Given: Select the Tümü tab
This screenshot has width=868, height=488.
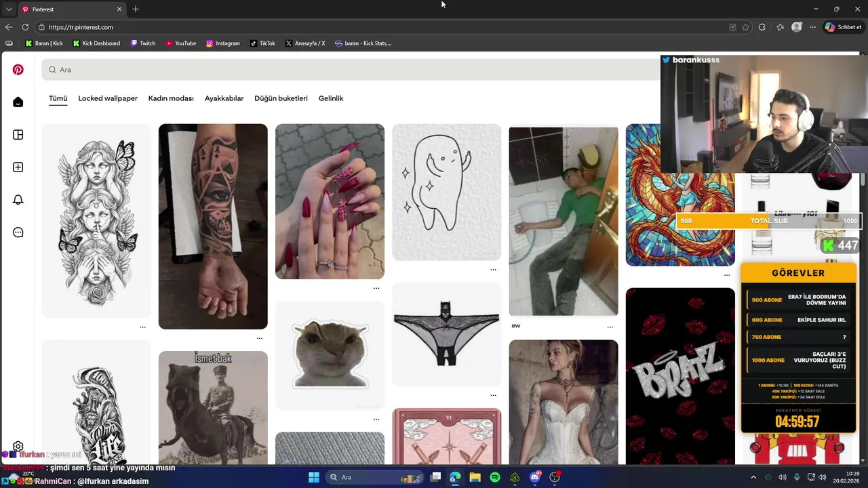Looking at the screenshot, I should coord(58,98).
